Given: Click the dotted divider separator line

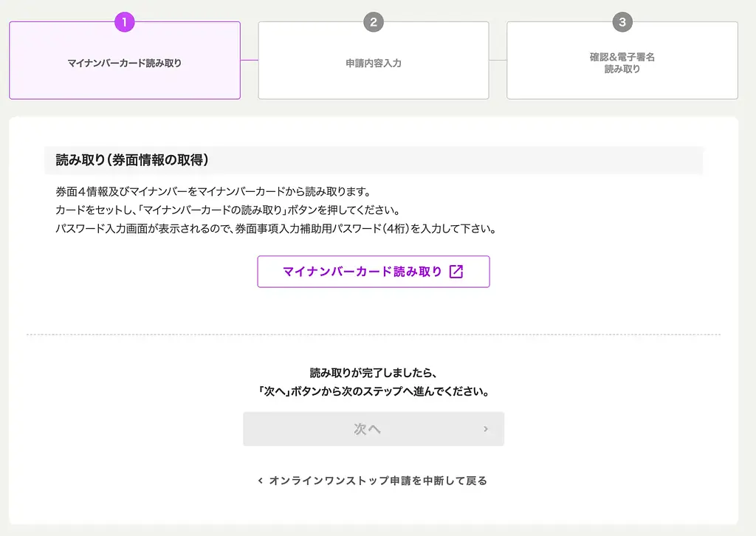Looking at the screenshot, I should tap(373, 334).
